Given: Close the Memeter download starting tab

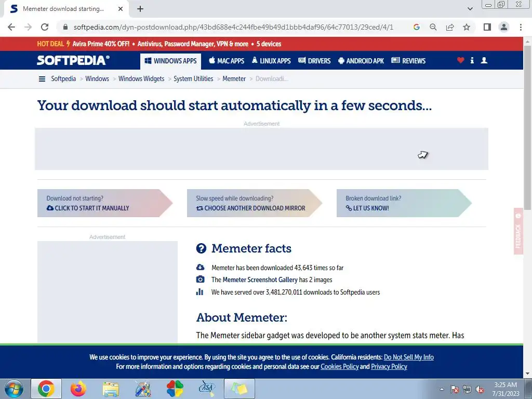Looking at the screenshot, I should coord(121,9).
